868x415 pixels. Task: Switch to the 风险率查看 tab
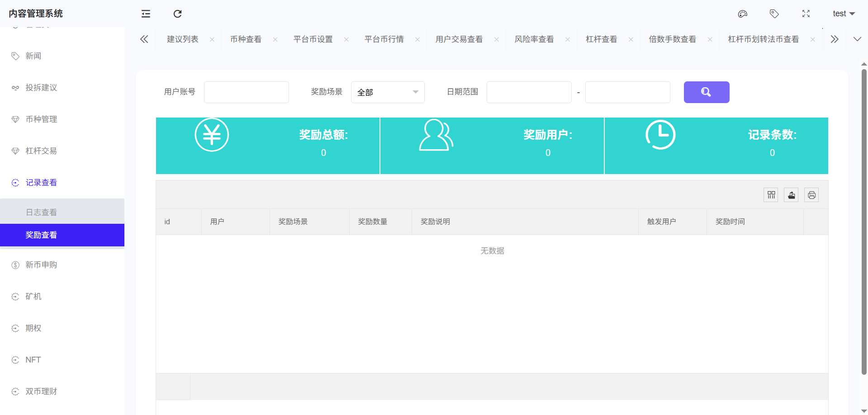[534, 39]
